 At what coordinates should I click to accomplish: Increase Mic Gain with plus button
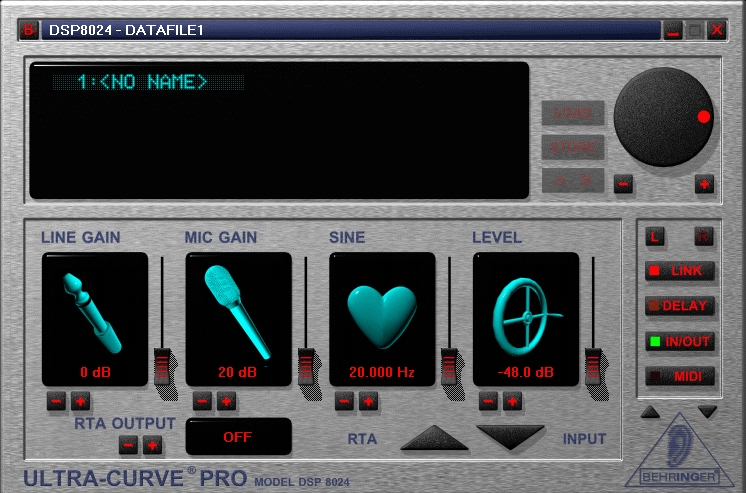tap(226, 402)
